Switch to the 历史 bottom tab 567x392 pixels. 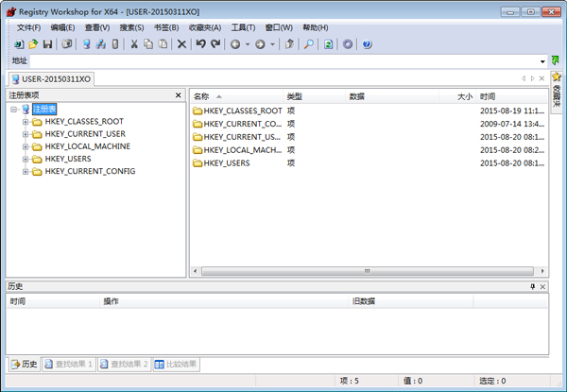point(24,364)
